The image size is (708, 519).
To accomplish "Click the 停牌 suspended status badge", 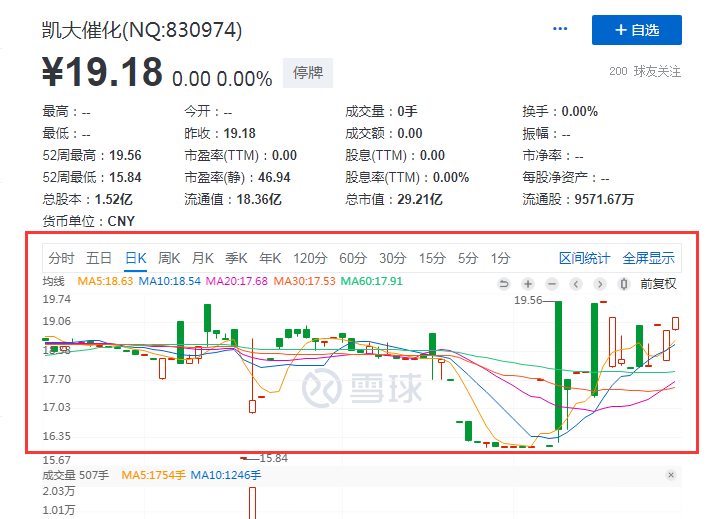I will [308, 73].
